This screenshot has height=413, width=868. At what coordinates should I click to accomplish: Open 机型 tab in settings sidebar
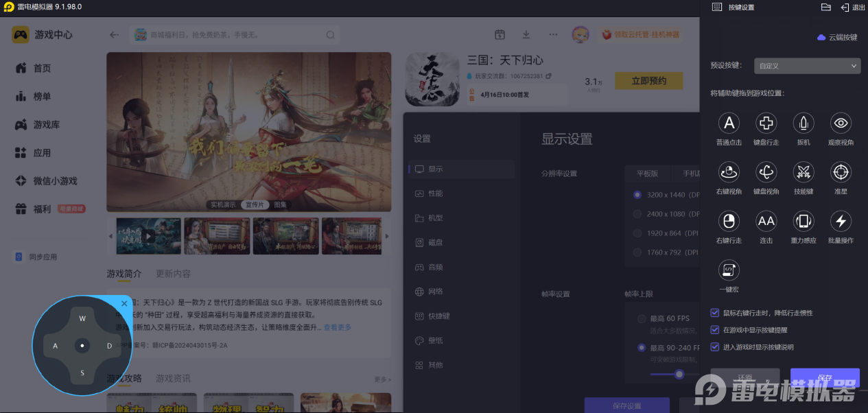pyautogui.click(x=461, y=218)
